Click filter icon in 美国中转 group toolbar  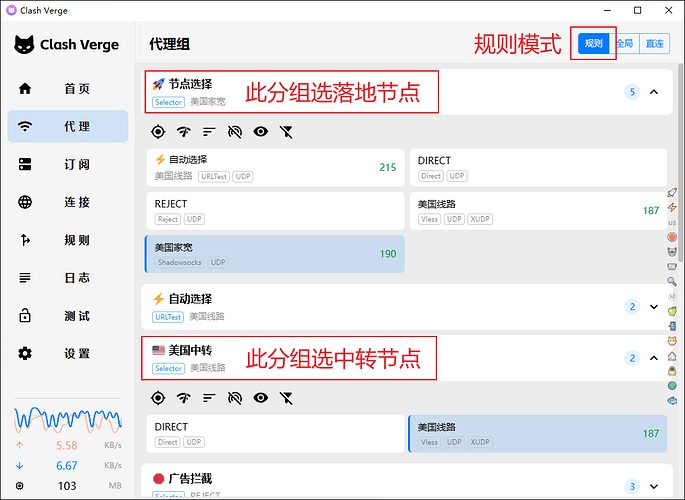point(286,398)
